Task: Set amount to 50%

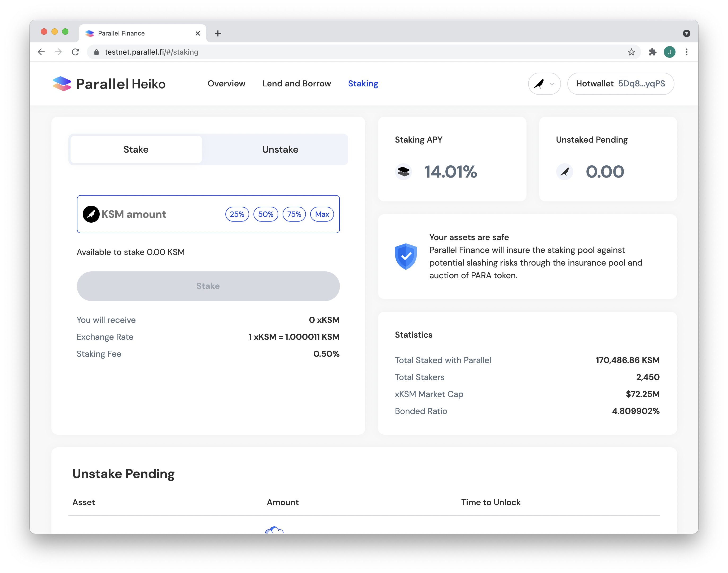Action: coord(266,214)
